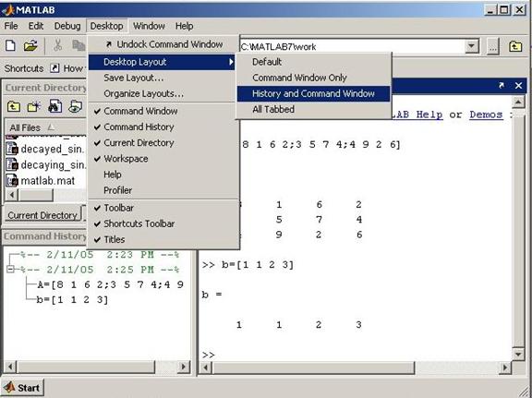
Task: Click the Command Window horizontal scrollbar
Action: (356, 368)
